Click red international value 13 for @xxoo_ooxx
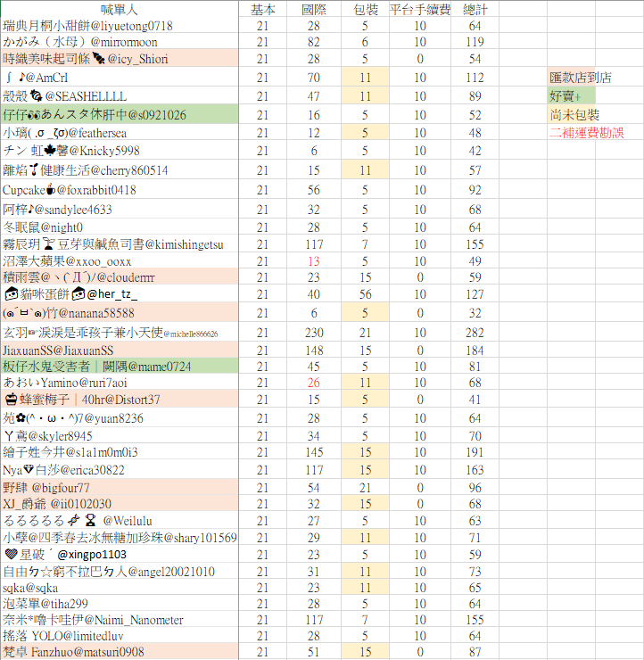This screenshot has width=644, height=660. [314, 261]
